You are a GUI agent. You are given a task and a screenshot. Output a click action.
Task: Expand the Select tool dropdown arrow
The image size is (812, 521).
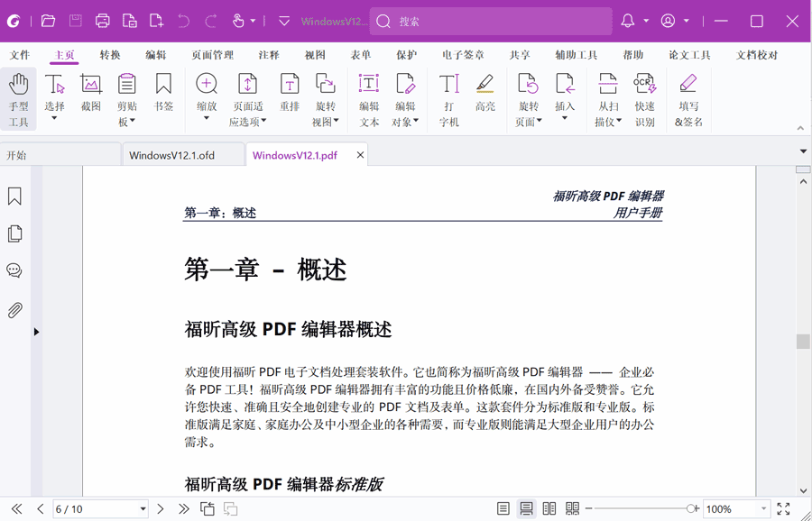click(x=54, y=118)
